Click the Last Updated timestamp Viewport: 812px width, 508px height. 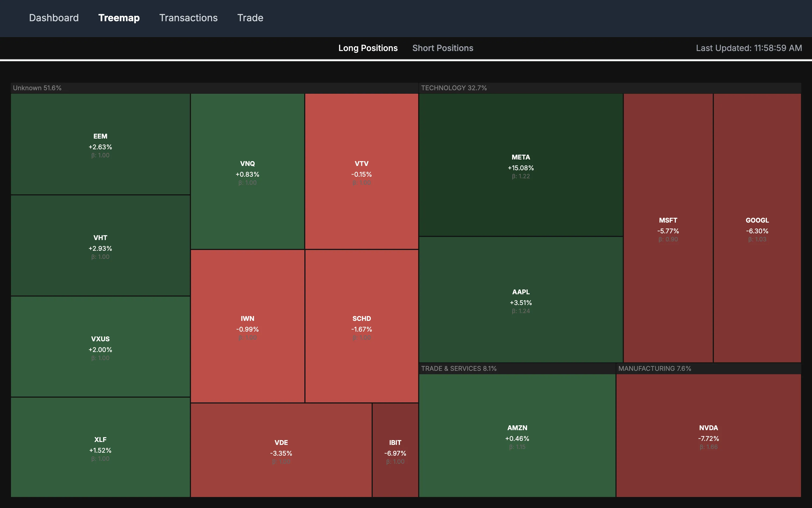tap(748, 48)
